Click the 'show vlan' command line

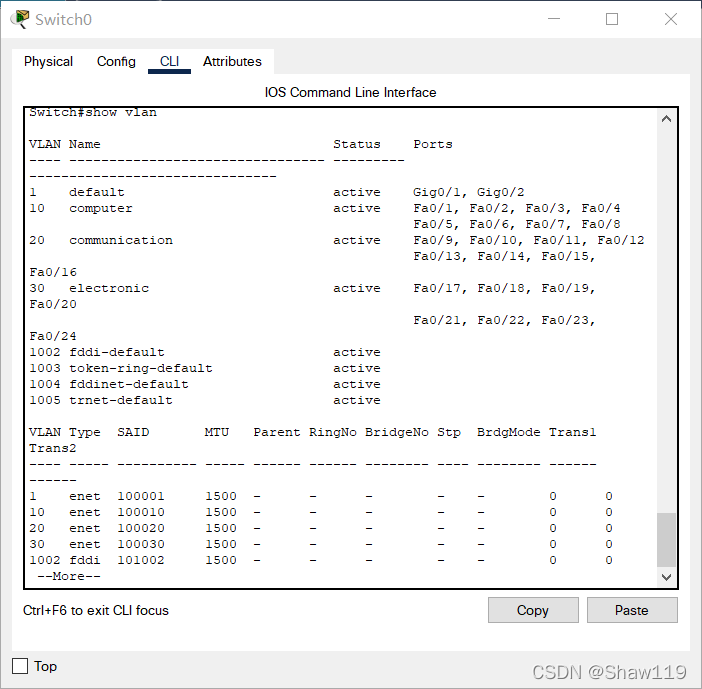[93, 113]
